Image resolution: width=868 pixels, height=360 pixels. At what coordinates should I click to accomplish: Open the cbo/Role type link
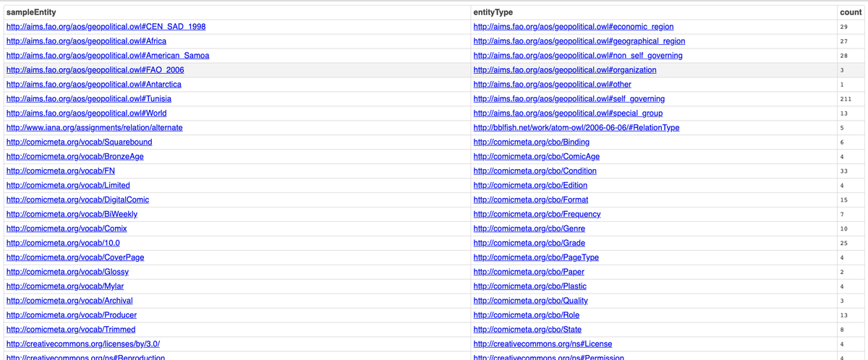pyautogui.click(x=526, y=316)
